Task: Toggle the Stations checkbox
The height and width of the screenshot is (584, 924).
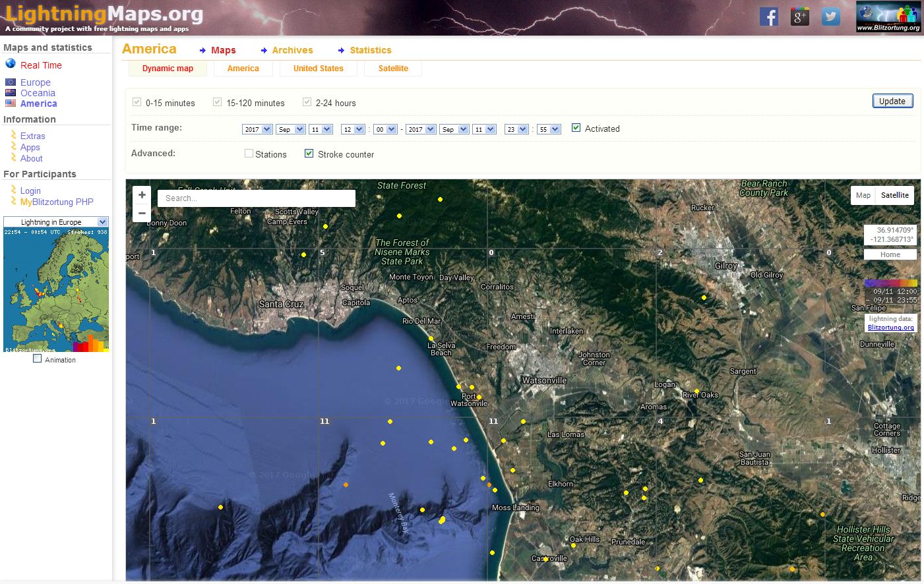Action: point(249,154)
